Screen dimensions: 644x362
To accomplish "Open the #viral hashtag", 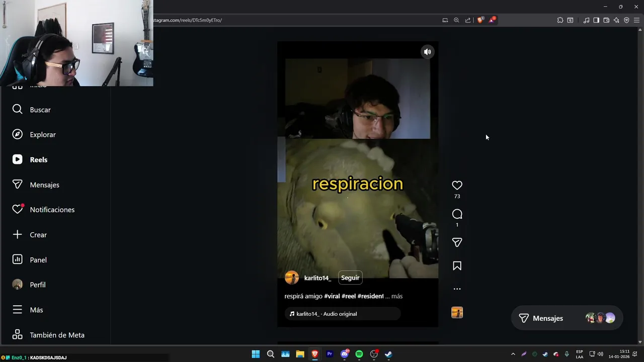I will [x=332, y=296].
